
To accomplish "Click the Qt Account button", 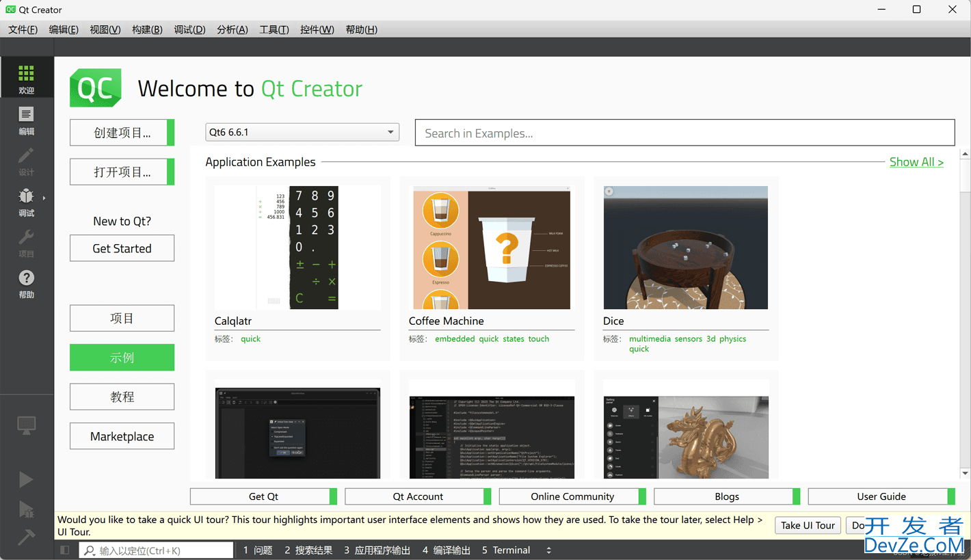I will click(418, 496).
